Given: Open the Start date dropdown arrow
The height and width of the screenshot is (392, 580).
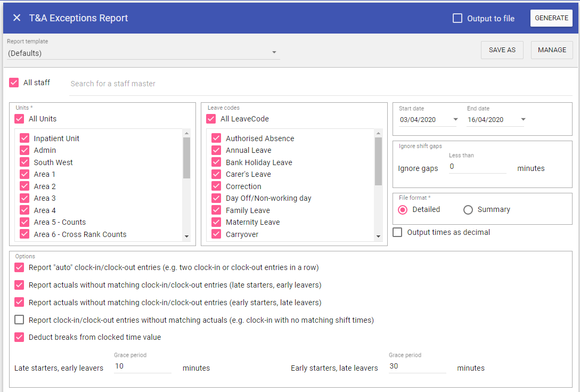Looking at the screenshot, I should 455,120.
